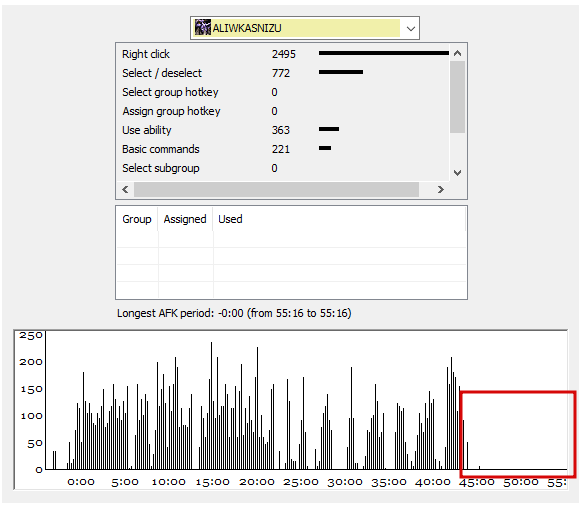The height and width of the screenshot is (507, 582).
Task: Click the 30:00 label on chart time axis
Action: click(x=345, y=482)
